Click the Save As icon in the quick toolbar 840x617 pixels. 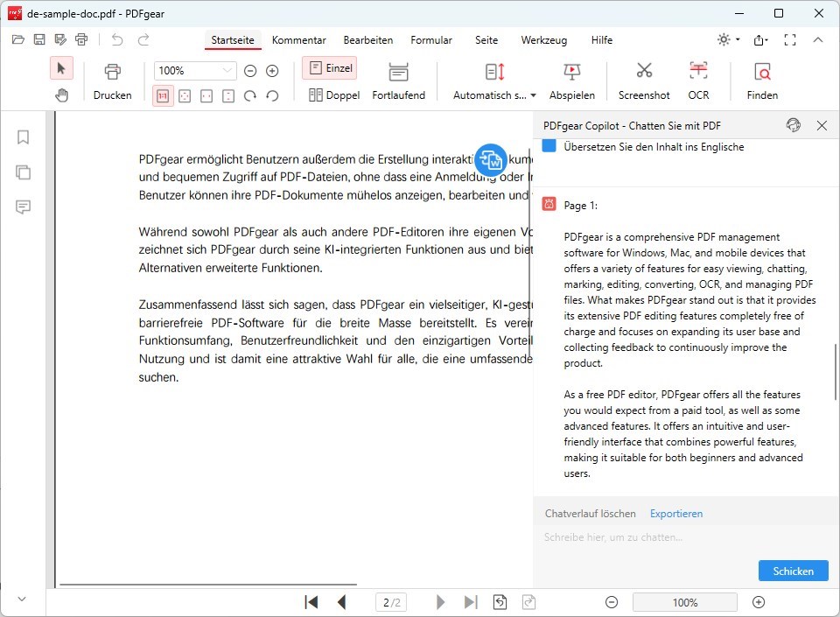60,39
